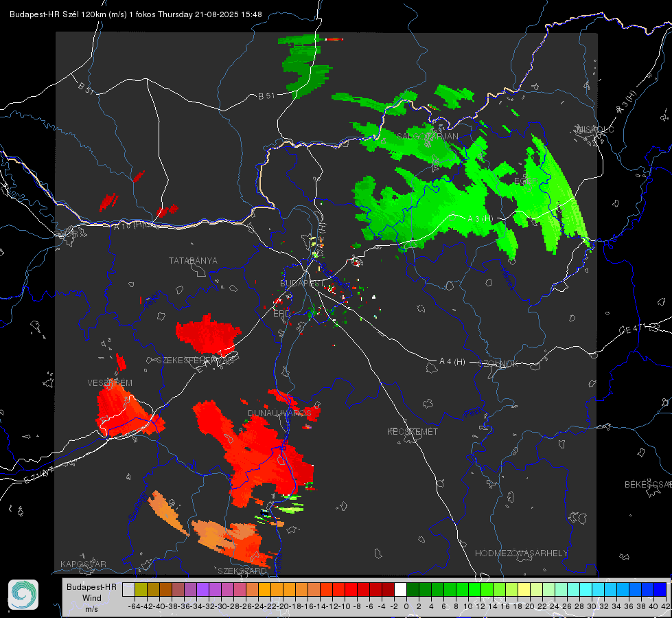Image resolution: width=672 pixels, height=618 pixels.
Task: Click the dark blue swatch ending the legend
Action: pos(660,589)
